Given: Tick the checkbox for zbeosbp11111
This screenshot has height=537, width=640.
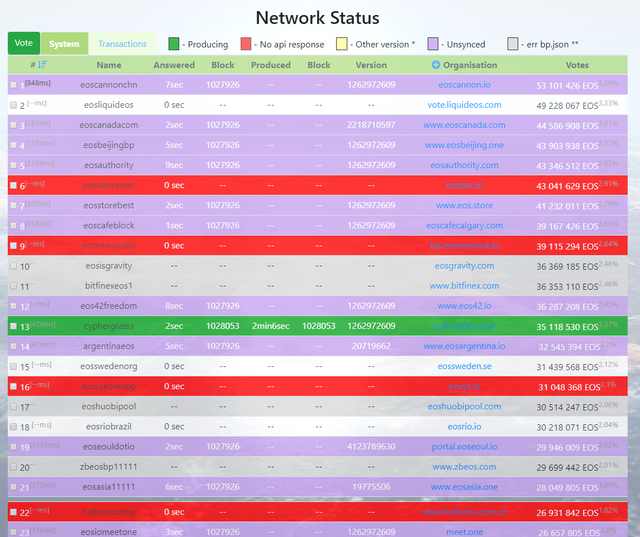Looking at the screenshot, I should tap(13, 467).
